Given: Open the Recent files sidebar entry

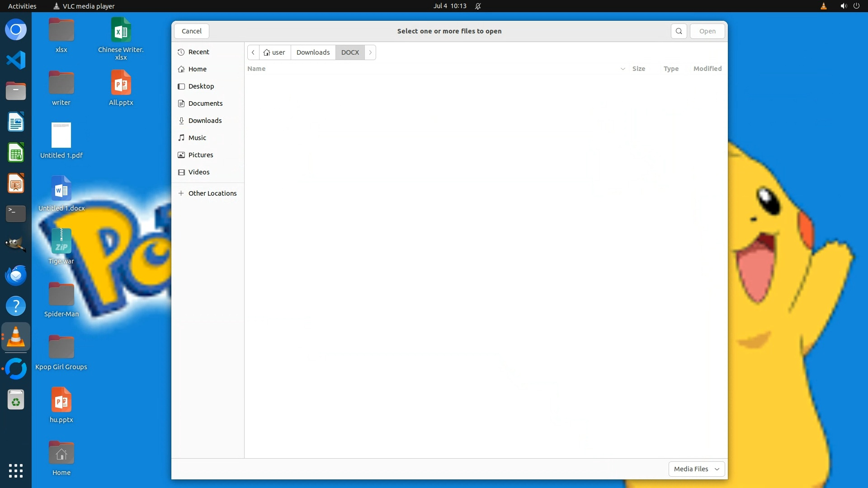Looking at the screenshot, I should (x=199, y=52).
